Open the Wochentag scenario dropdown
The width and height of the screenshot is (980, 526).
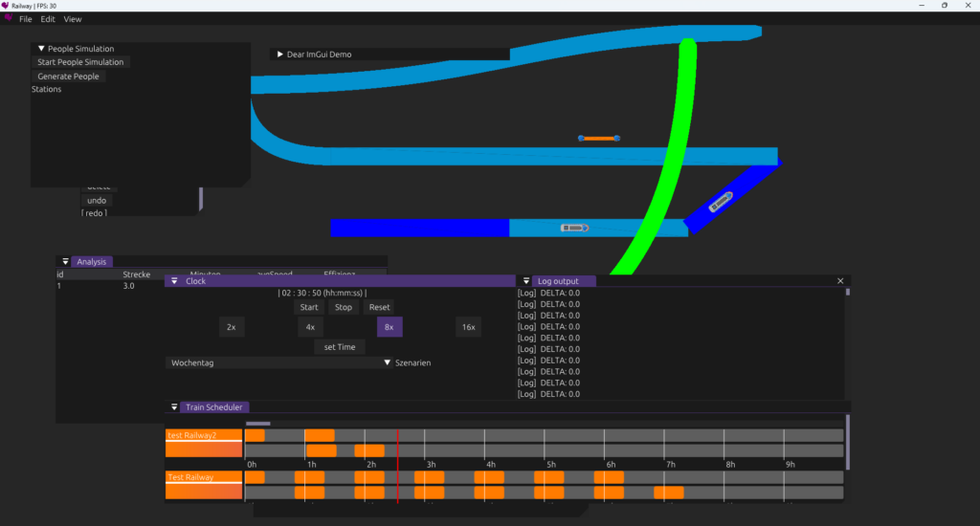click(388, 363)
